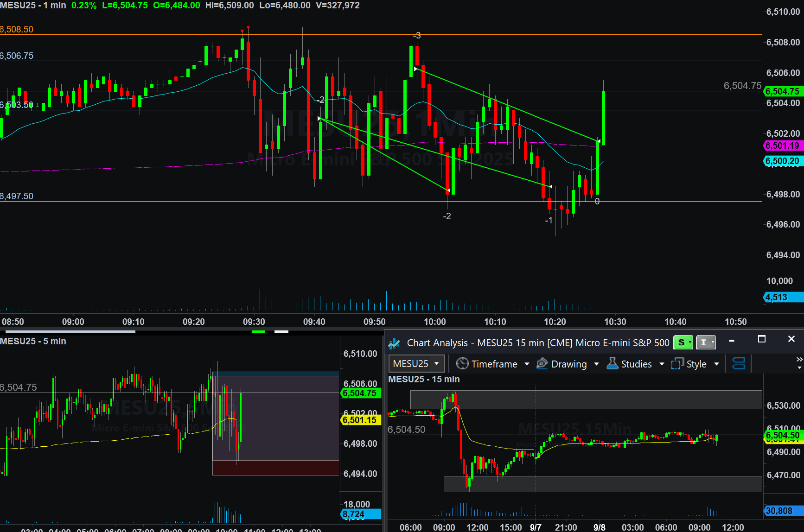
Task: Click the Drawing pen icon
Action: pyautogui.click(x=542, y=364)
